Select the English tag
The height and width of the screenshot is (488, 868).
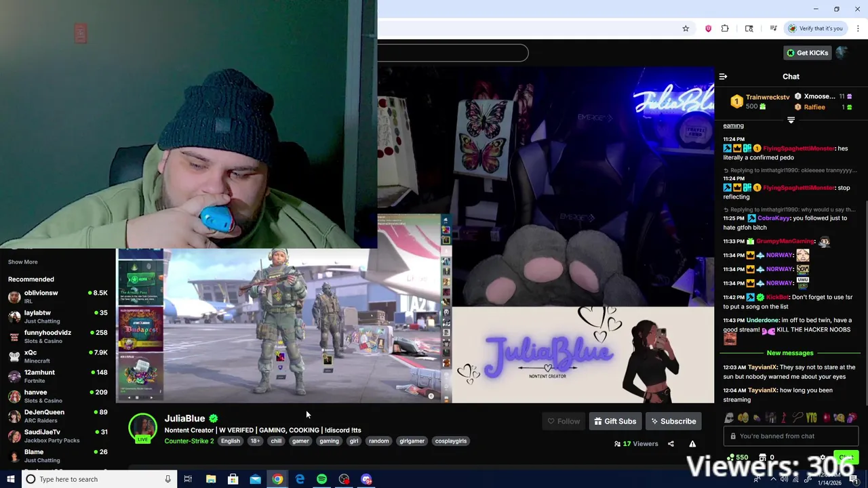(231, 441)
